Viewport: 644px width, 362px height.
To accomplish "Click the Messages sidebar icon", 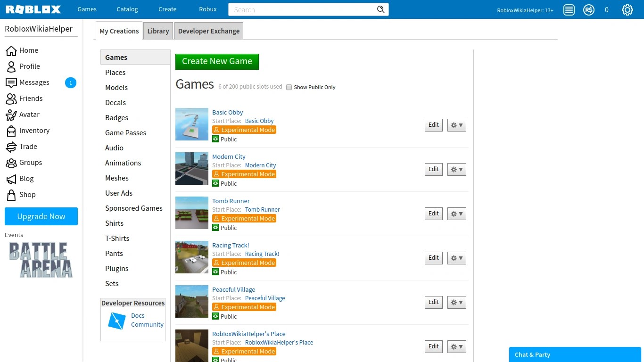I will click(x=11, y=82).
